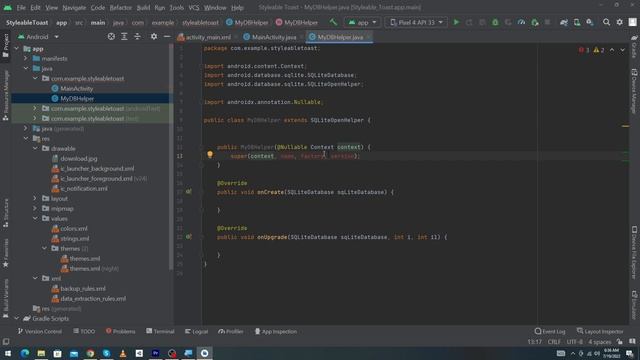This screenshot has height=360, width=640.
Task: Open the Logcat tool window
Action: (x=196, y=331)
